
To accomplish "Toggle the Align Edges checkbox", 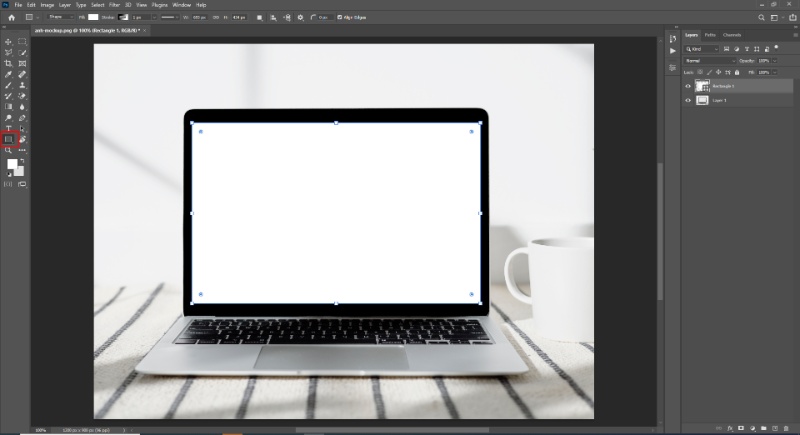I will point(340,17).
